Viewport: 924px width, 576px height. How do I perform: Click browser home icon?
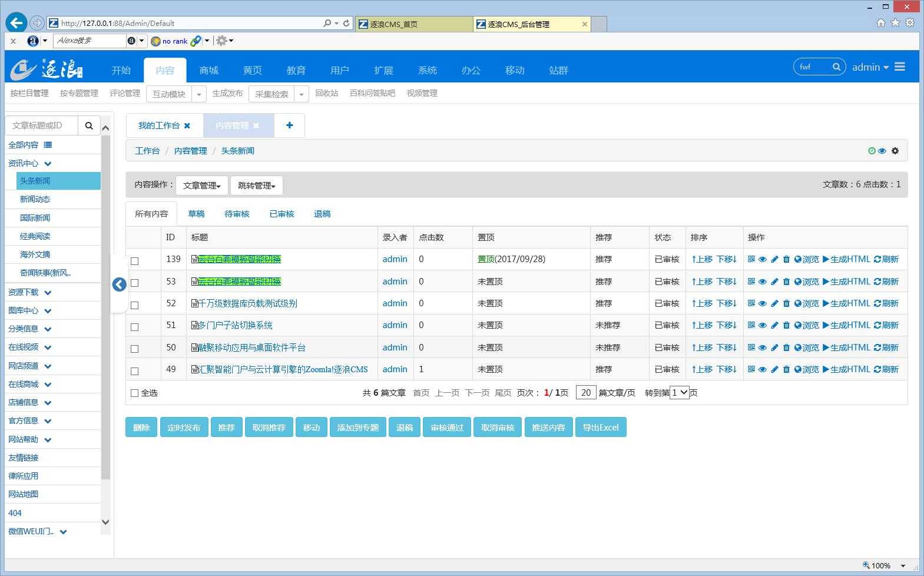pos(881,23)
